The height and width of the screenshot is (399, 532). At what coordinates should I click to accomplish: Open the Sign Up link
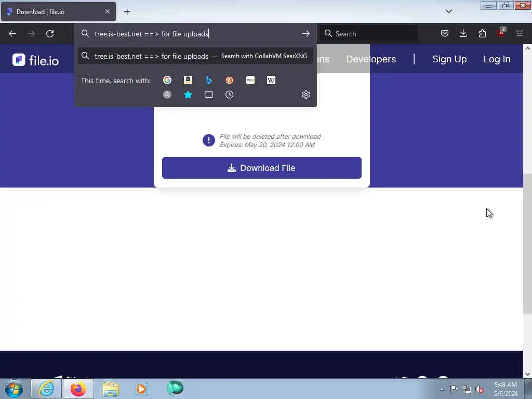449,59
